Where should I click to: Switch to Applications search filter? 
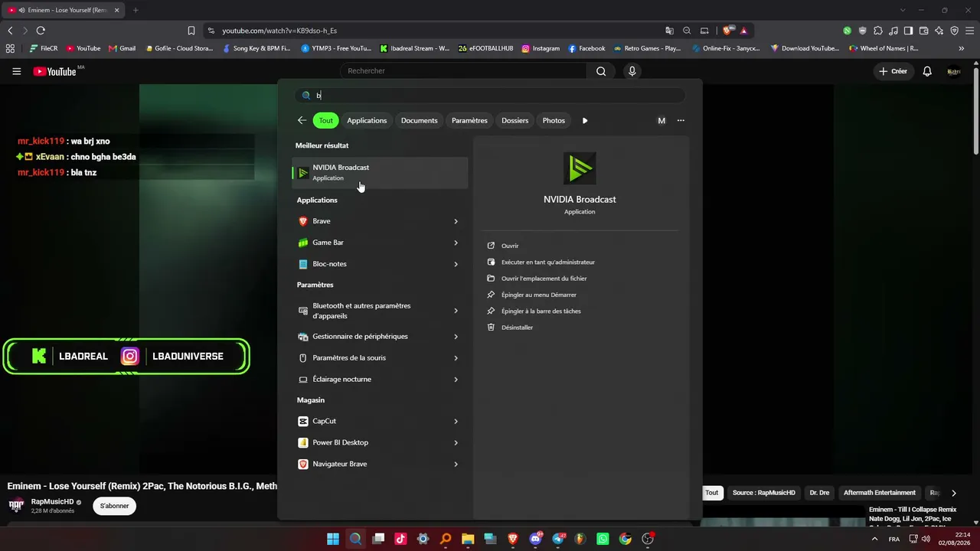pos(367,120)
